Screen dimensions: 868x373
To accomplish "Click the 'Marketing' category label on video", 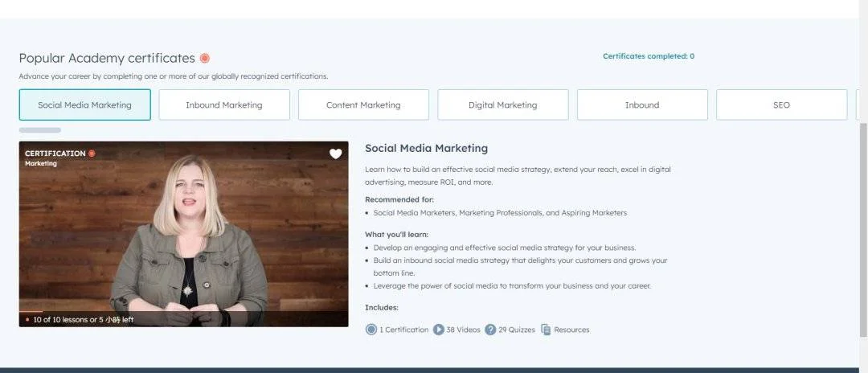I will point(41,164).
